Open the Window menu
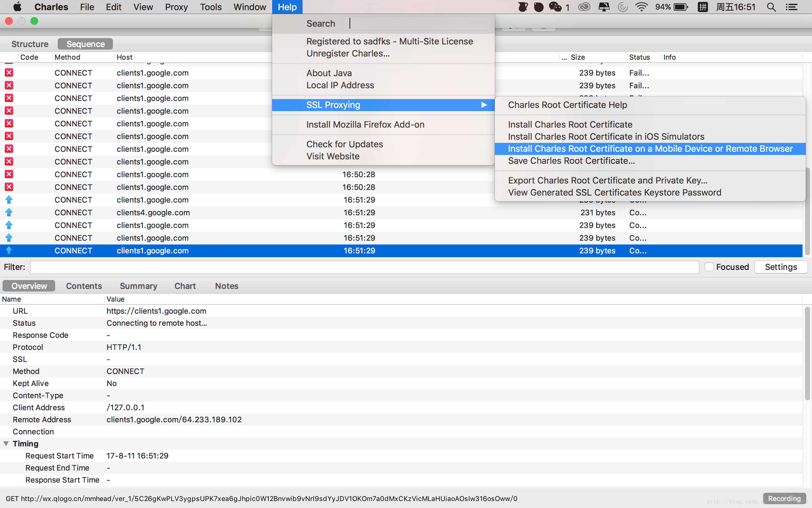Image resolution: width=812 pixels, height=508 pixels. [x=250, y=7]
